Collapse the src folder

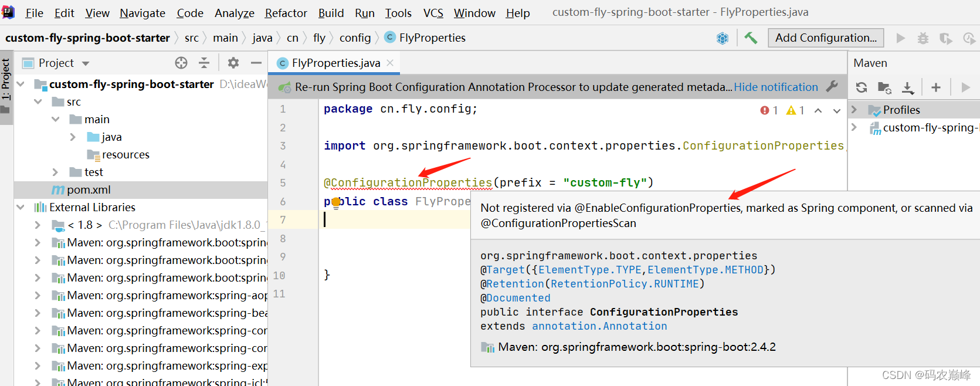tap(38, 101)
